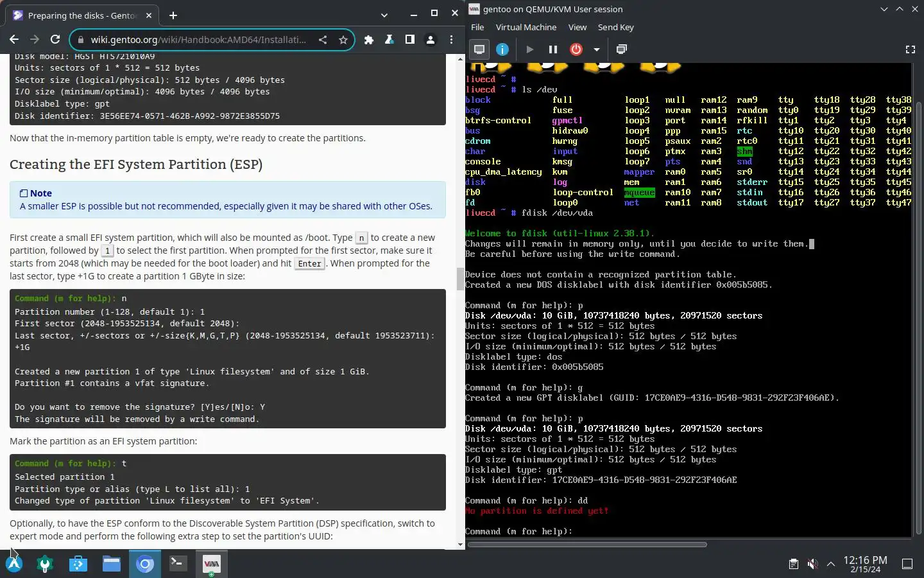Click 'fdisk /dev/vda' command line in console
The width and height of the screenshot is (924, 578).
557,213
